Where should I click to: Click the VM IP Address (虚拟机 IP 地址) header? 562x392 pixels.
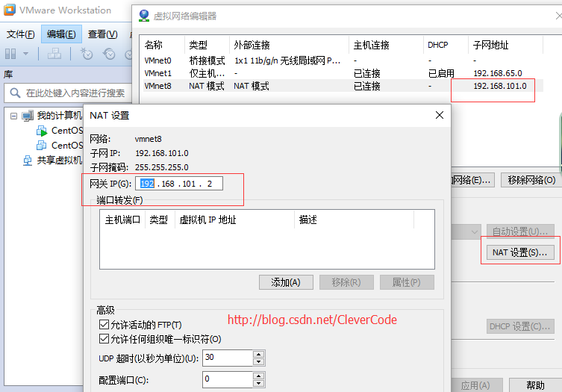pyautogui.click(x=235, y=220)
